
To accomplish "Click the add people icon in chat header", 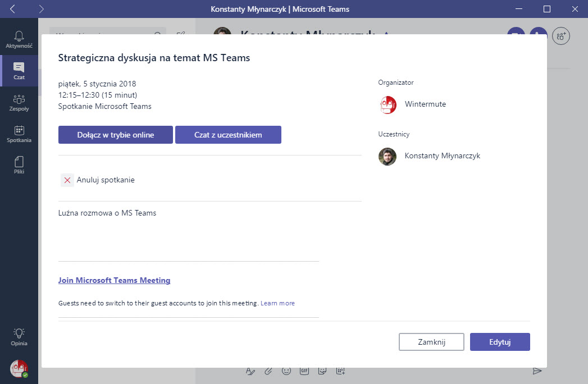I will pyautogui.click(x=560, y=36).
